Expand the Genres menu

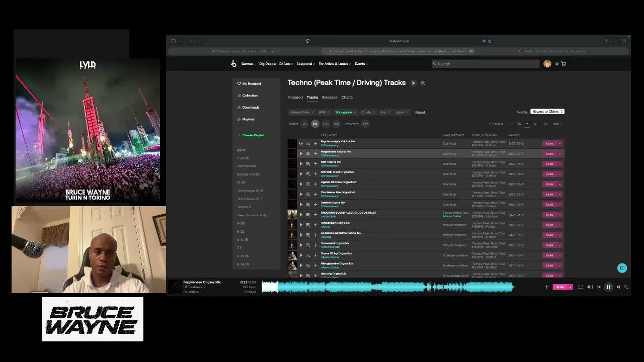(x=248, y=64)
